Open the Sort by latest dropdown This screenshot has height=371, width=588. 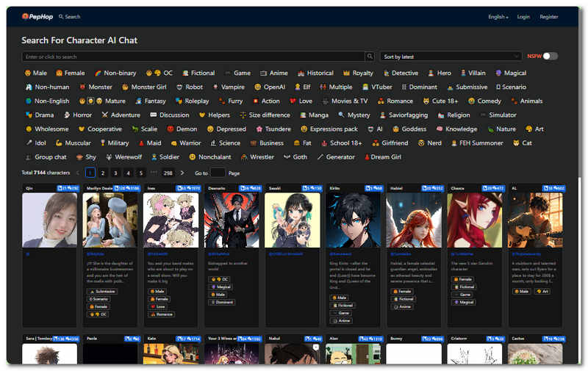(x=451, y=57)
